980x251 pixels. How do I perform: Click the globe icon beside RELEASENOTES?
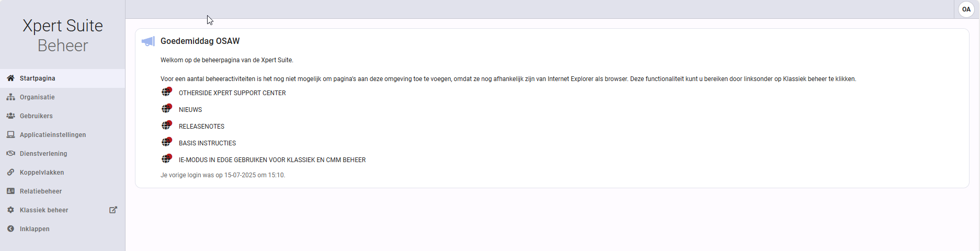click(x=167, y=125)
